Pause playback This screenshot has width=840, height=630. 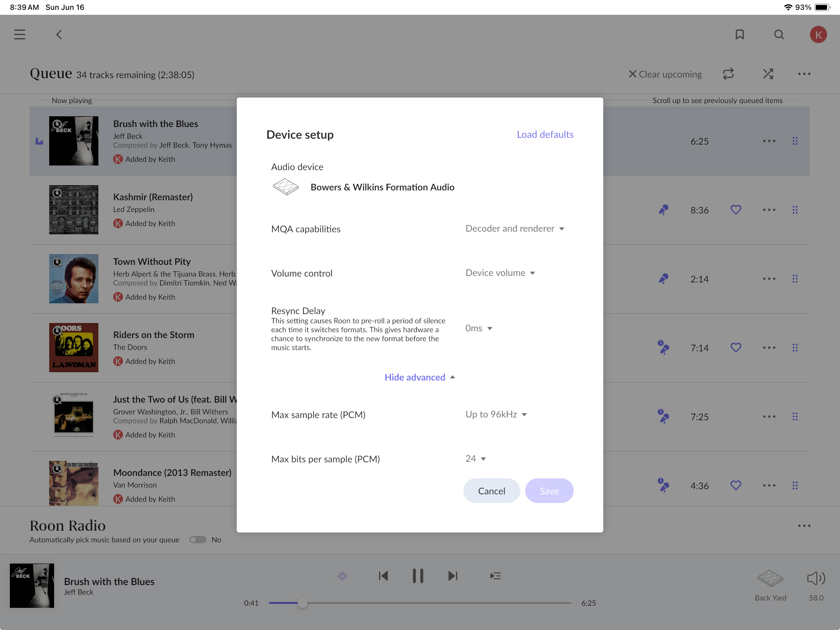(x=418, y=576)
